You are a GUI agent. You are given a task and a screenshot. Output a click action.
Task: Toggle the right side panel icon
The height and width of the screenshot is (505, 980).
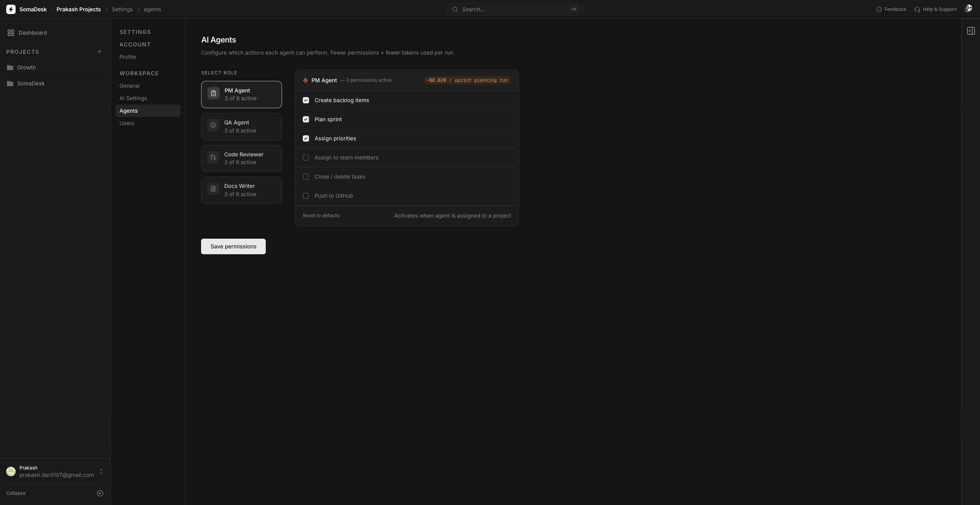click(971, 31)
